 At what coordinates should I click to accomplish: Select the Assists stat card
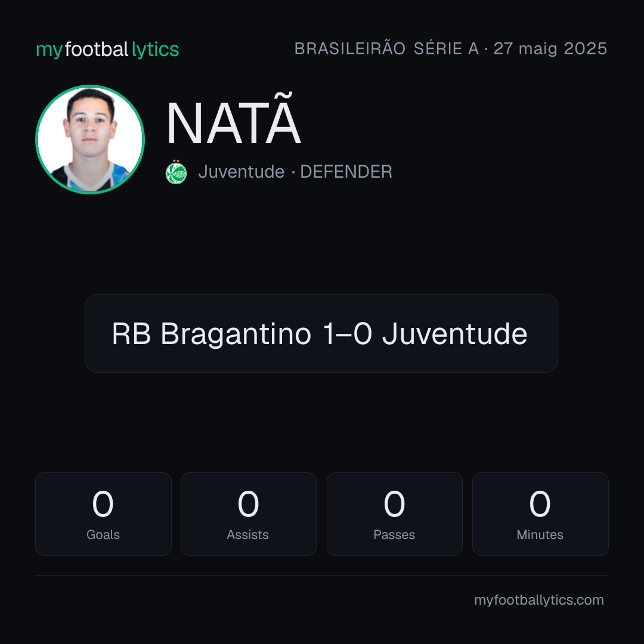249,514
